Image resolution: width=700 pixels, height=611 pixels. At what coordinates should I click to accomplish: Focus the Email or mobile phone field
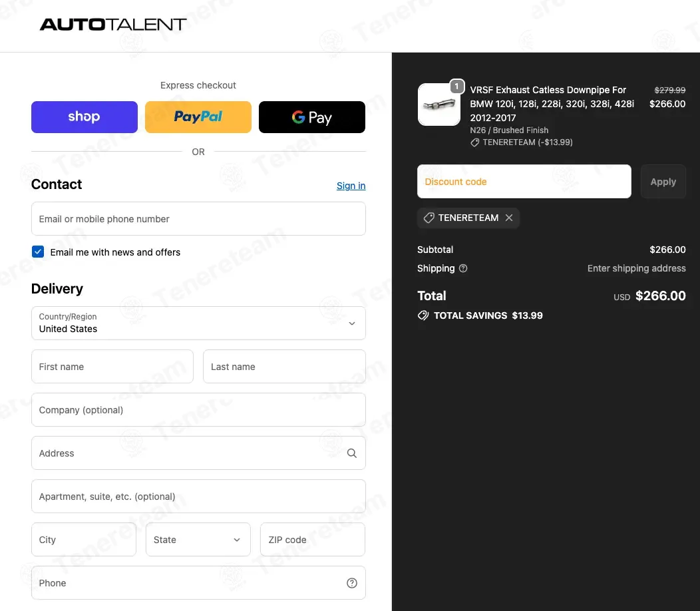pyautogui.click(x=198, y=219)
